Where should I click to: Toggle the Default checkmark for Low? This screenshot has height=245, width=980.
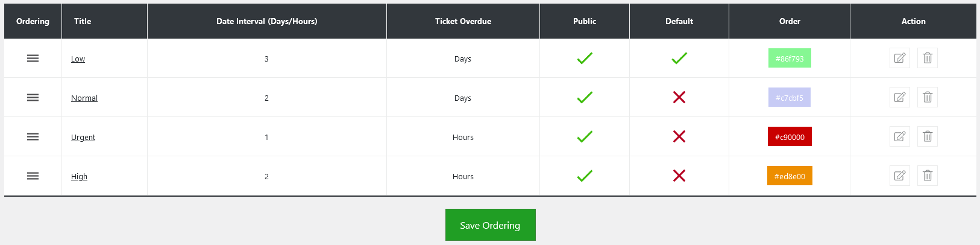(x=679, y=59)
